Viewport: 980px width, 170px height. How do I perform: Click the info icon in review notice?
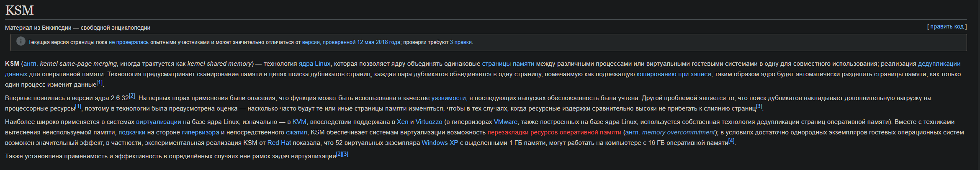coord(21,41)
